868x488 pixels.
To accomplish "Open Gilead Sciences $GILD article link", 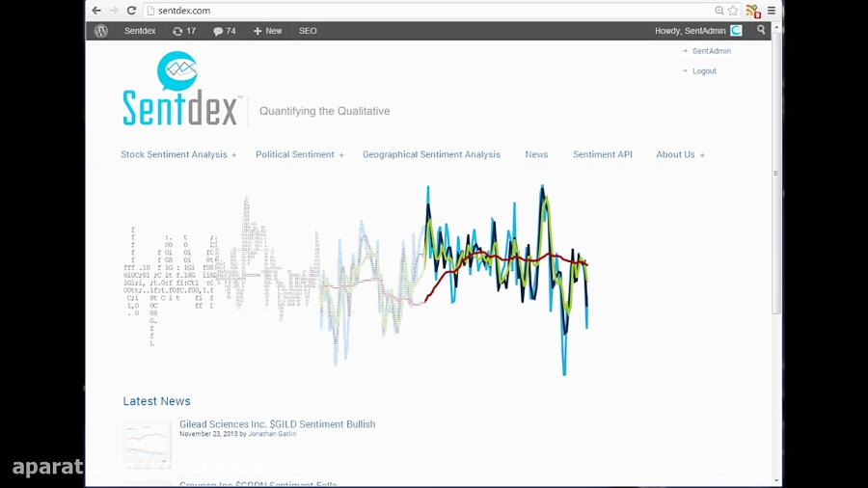I will click(x=278, y=423).
